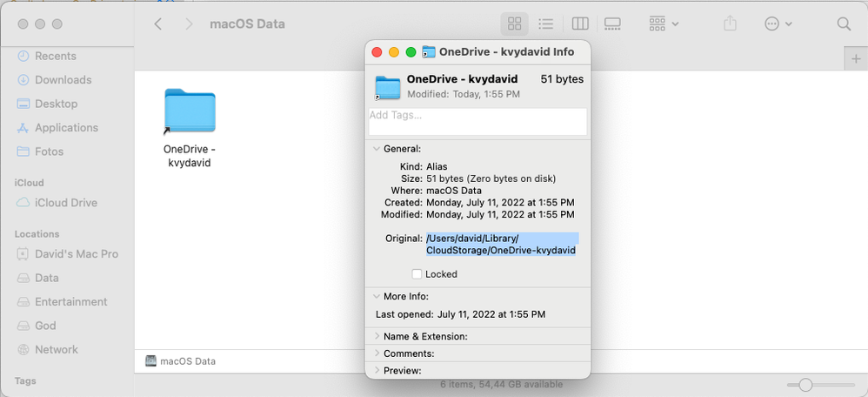The height and width of the screenshot is (397, 868).
Task: Add a new tab with plus button
Action: (x=856, y=59)
